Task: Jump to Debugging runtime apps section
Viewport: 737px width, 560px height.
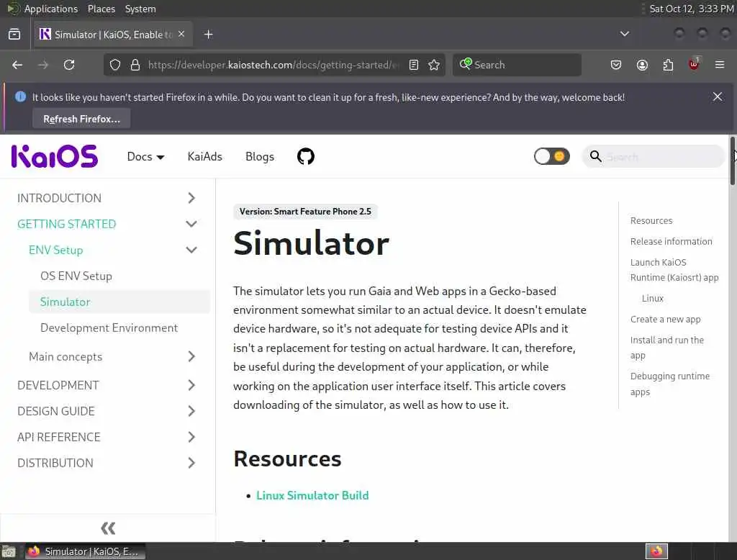Action: click(670, 384)
